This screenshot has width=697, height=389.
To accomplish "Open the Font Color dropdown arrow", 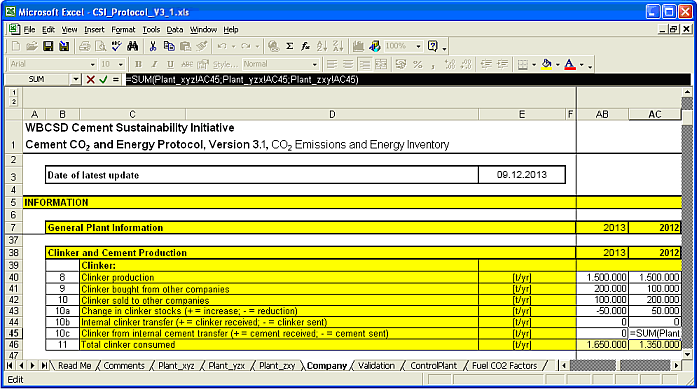I will click(x=581, y=65).
